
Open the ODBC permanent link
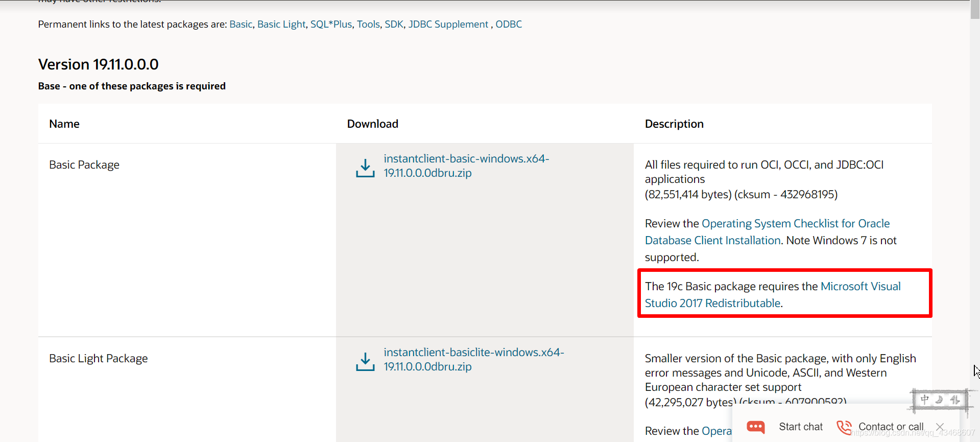point(509,24)
